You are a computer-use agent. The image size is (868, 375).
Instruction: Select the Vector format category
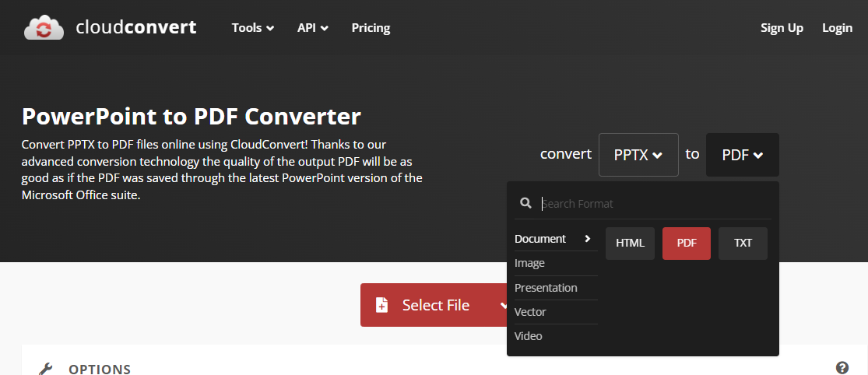pos(555,312)
